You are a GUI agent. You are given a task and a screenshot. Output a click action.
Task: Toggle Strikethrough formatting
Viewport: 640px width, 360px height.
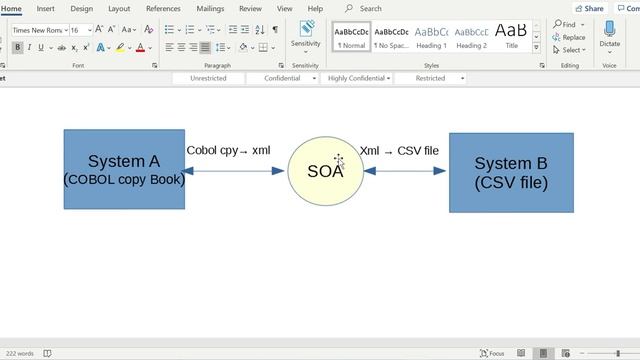tap(62, 48)
